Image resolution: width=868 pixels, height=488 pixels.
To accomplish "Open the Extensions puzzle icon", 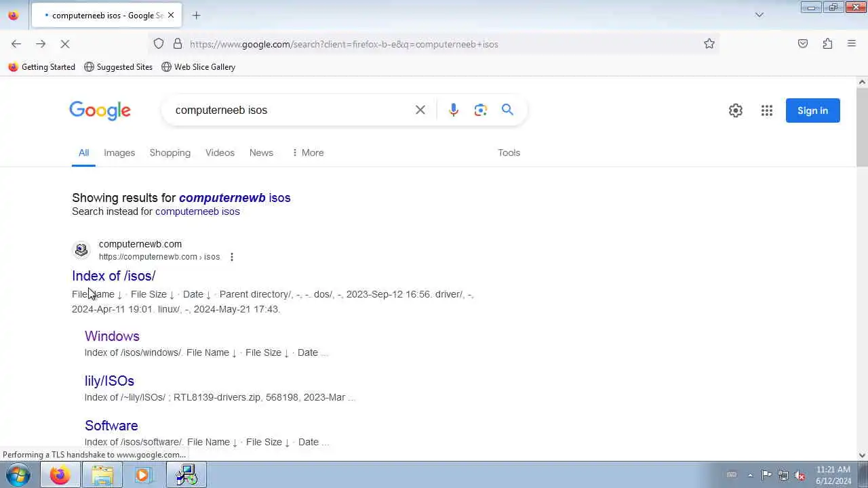I will [827, 44].
